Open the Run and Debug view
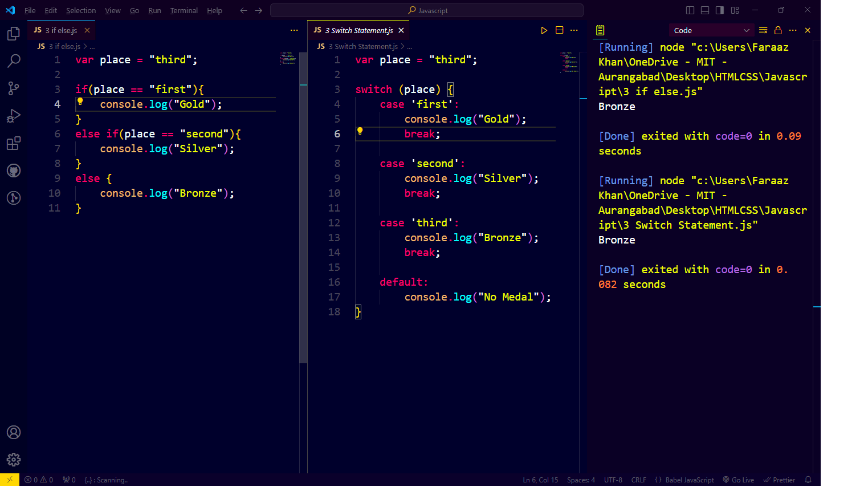The height and width of the screenshot is (487, 868). click(14, 116)
